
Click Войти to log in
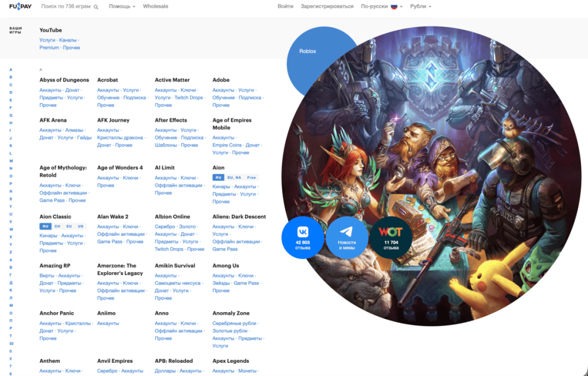[x=285, y=6]
